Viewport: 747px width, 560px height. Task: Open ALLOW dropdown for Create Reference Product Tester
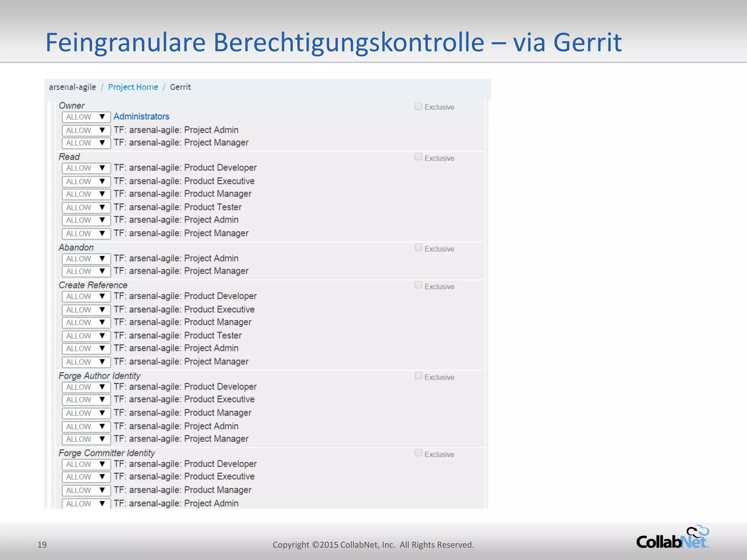tap(86, 336)
